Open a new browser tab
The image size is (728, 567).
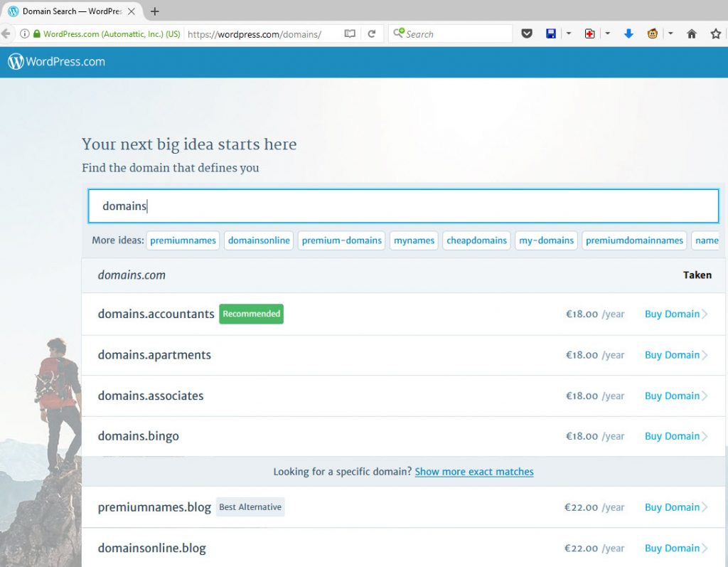pos(155,11)
